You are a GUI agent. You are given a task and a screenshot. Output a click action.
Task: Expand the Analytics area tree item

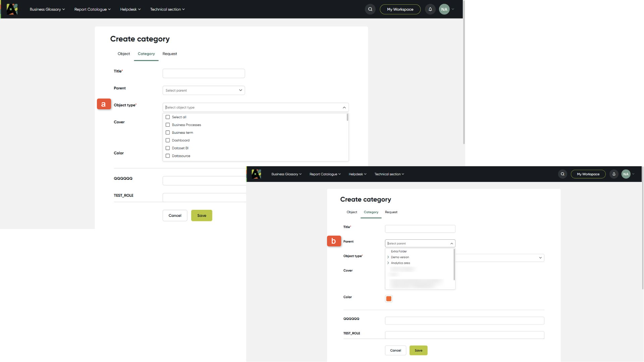coord(388,263)
